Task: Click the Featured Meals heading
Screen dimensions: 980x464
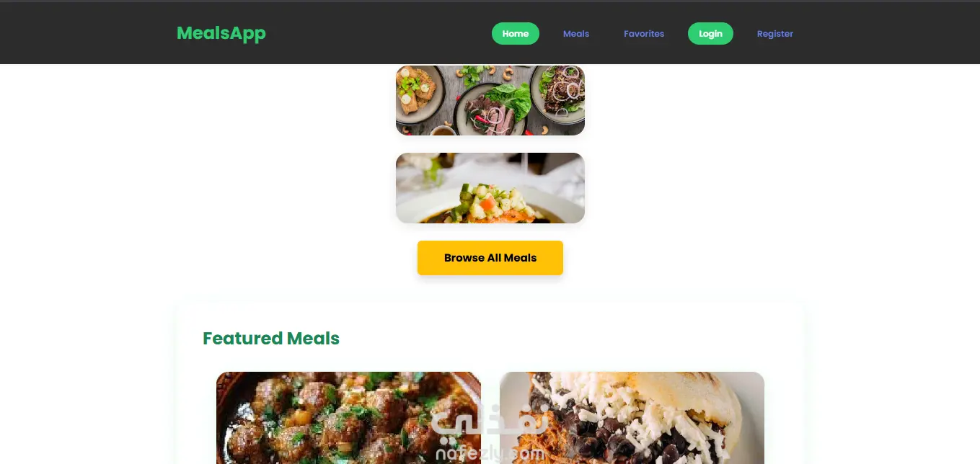Action: (271, 339)
